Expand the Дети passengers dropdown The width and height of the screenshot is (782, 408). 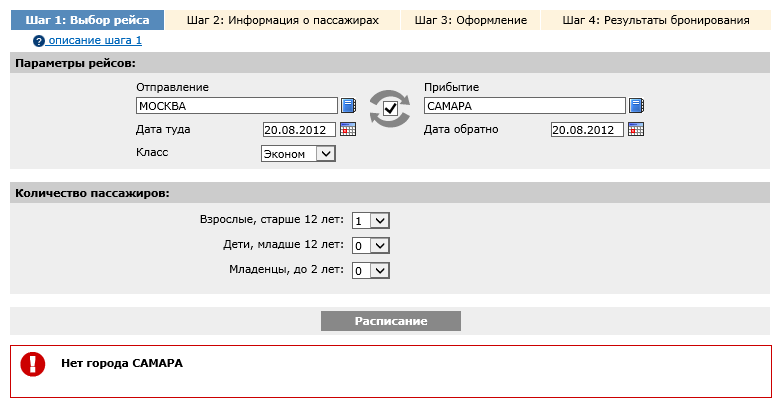371,245
